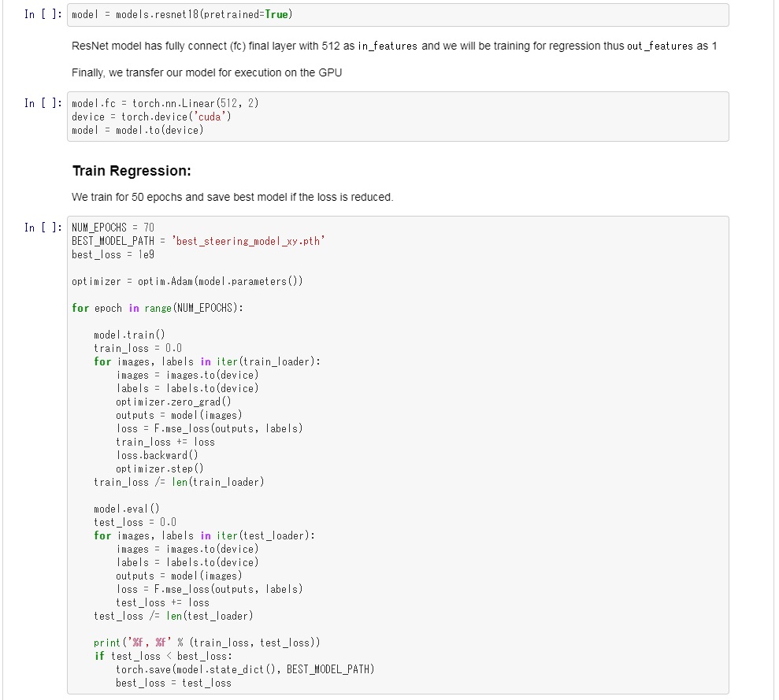Image resolution: width=779 pixels, height=700 pixels.
Task: Place cursor on optimizer = optim.Adam line
Action: click(187, 282)
